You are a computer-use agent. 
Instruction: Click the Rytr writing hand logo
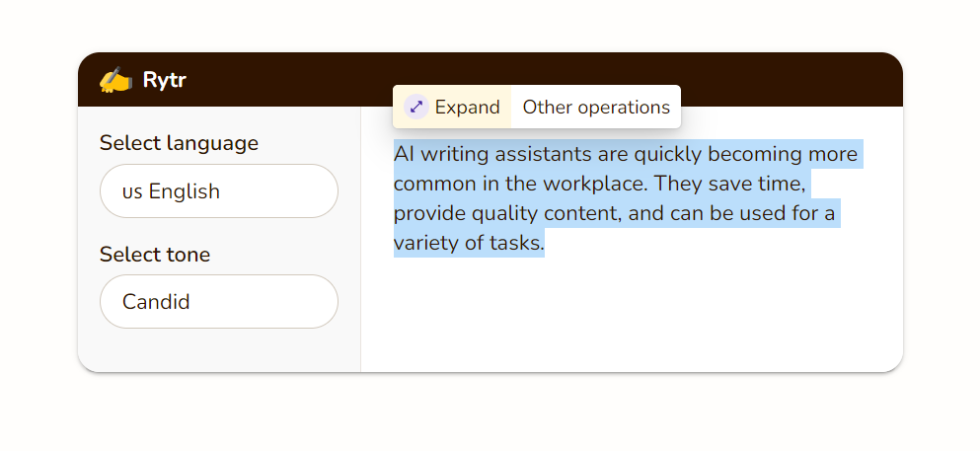[x=115, y=80]
